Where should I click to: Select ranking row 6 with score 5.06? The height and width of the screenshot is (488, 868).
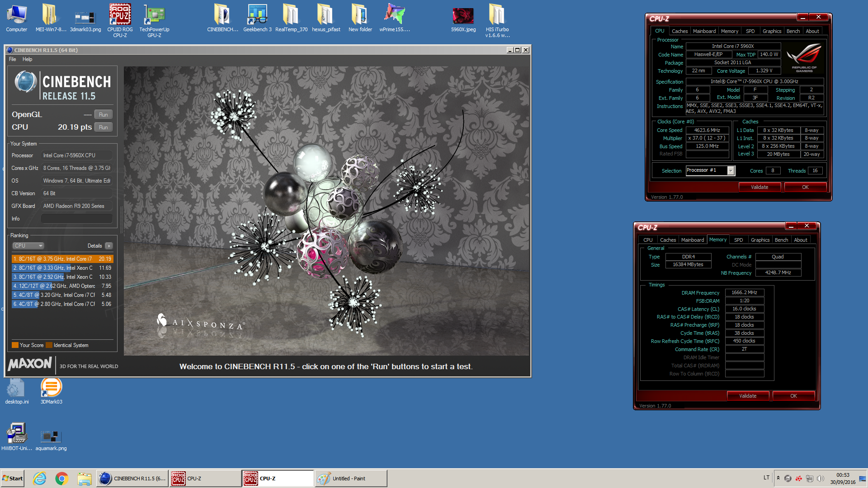point(62,304)
